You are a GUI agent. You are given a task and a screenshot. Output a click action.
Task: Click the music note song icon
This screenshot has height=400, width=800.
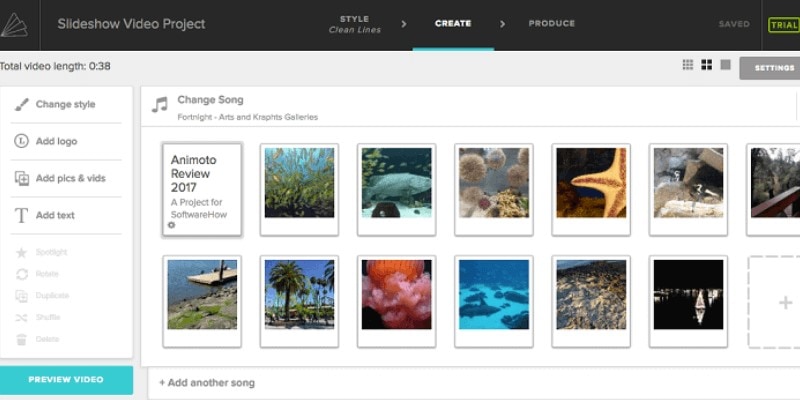[160, 105]
